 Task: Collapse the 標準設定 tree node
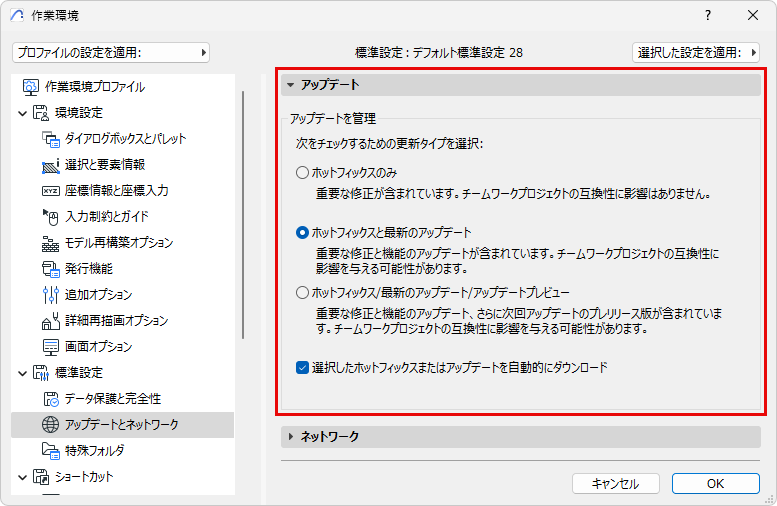click(22, 374)
